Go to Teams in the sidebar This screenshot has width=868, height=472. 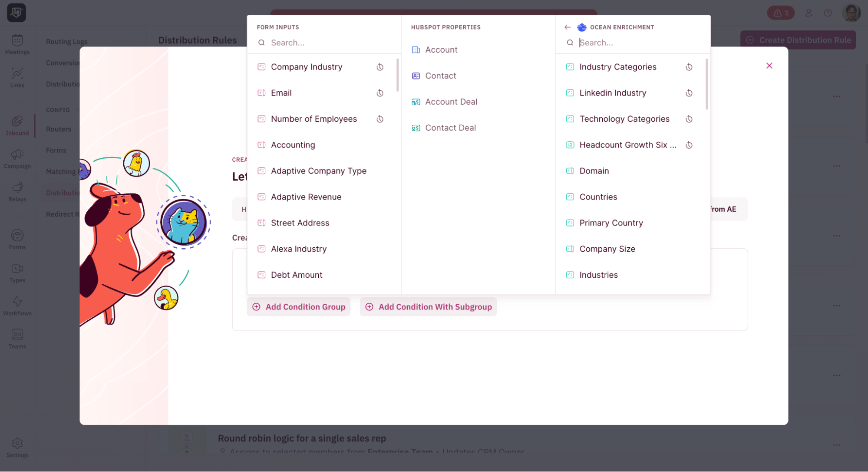(x=17, y=339)
